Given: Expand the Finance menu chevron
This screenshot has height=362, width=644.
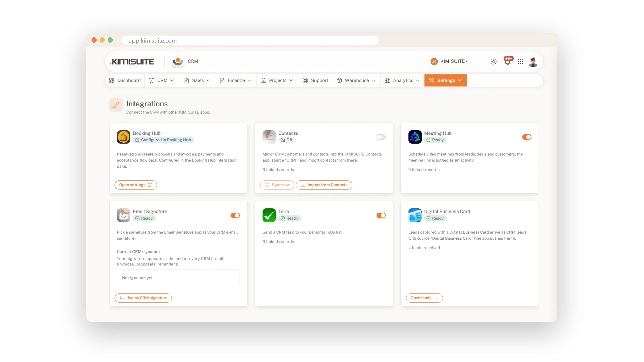Looking at the screenshot, I should pos(249,81).
